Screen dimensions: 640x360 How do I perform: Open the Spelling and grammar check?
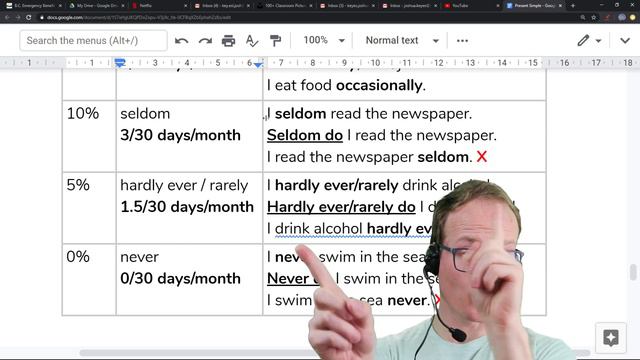point(252,40)
